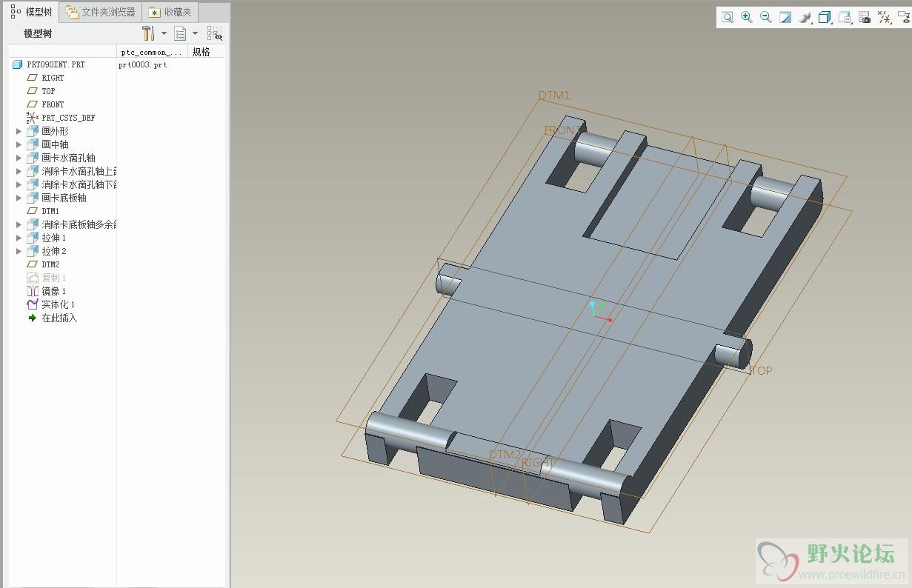Select the 画卡水滴孔轴 feature

coord(68,158)
